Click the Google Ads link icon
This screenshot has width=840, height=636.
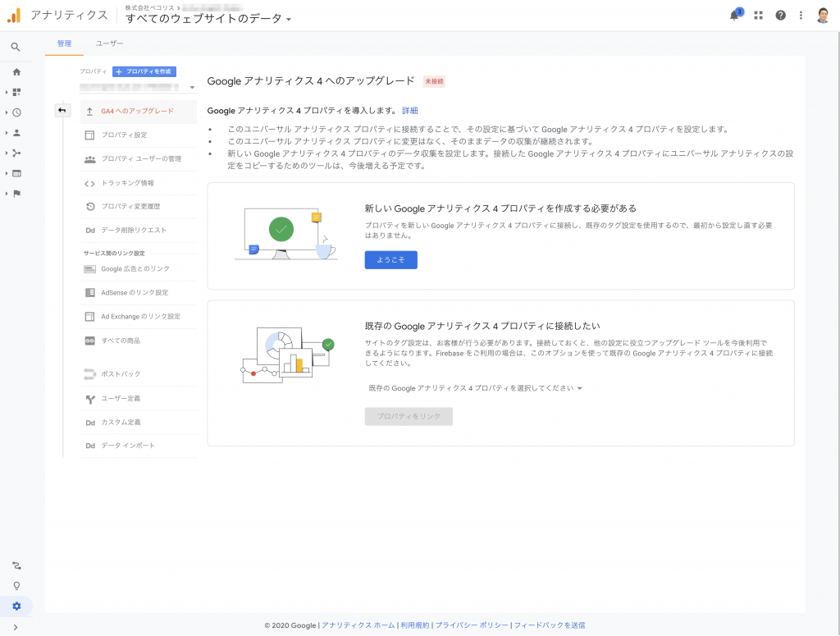pyautogui.click(x=90, y=269)
